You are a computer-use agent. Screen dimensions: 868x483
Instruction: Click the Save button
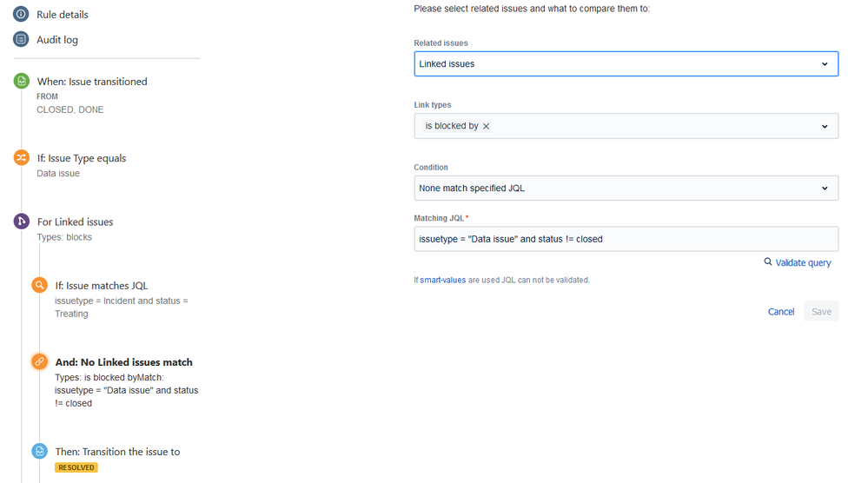(821, 312)
